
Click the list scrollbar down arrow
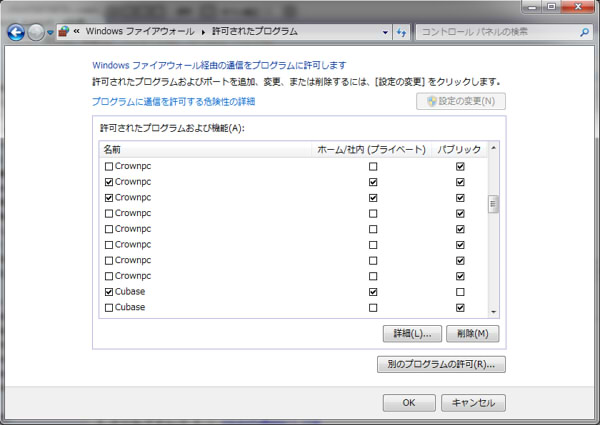coord(493,312)
